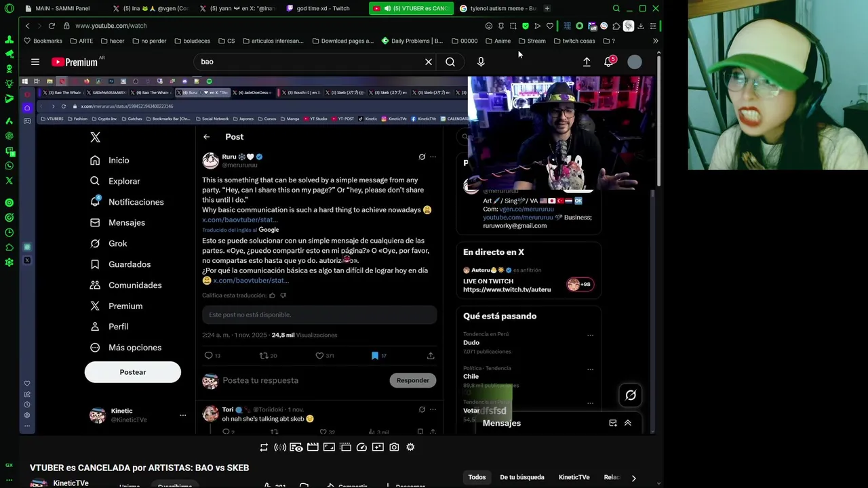Open Grok in the X sidebar
868x488 pixels.
[x=108, y=243]
